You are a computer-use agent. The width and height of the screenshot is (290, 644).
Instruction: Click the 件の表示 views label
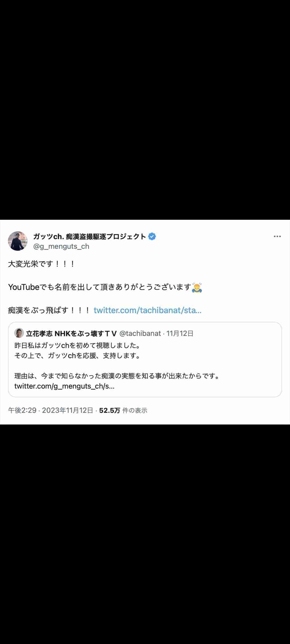(x=135, y=410)
